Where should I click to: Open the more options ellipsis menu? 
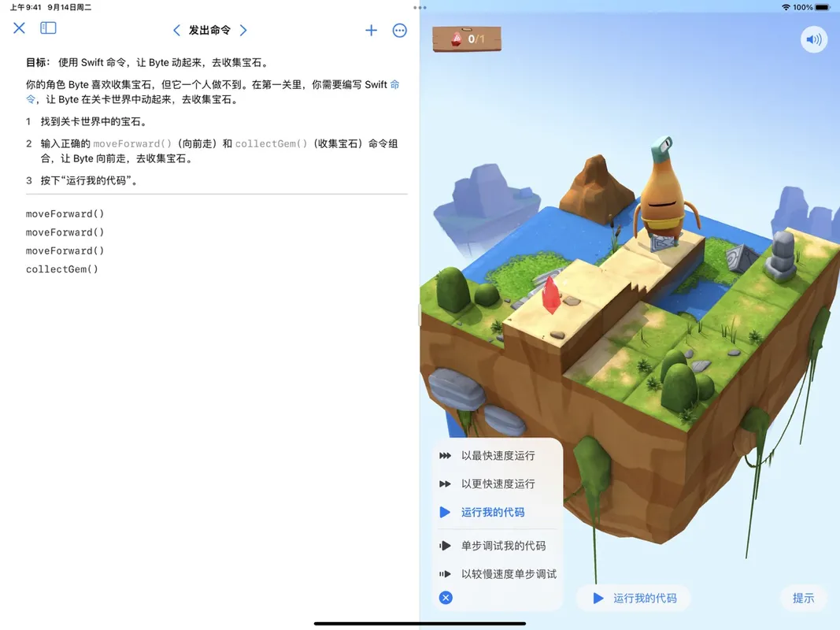click(400, 31)
